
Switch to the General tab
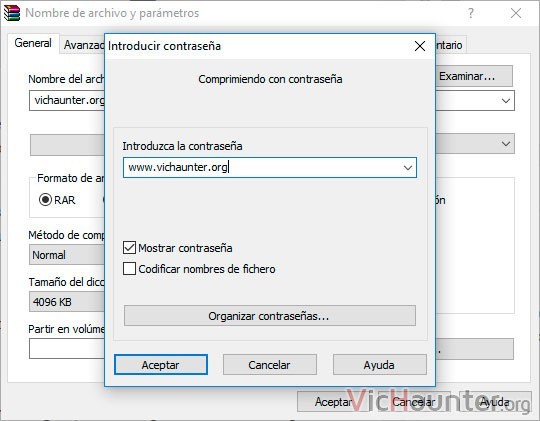[x=33, y=43]
